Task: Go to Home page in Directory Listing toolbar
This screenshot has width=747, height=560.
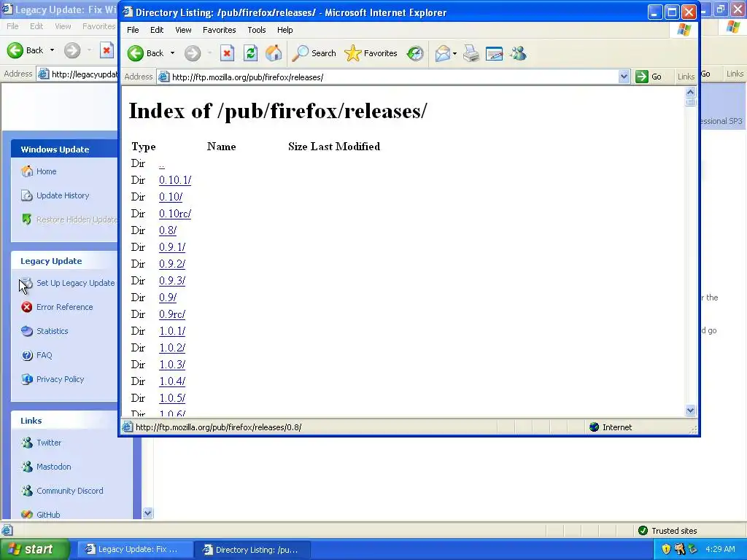Action: (x=274, y=53)
